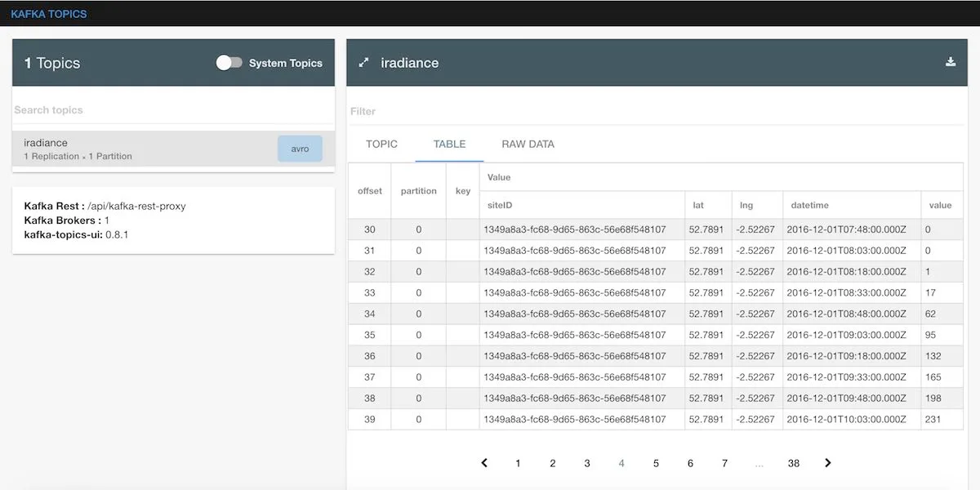
Task: Click the lng column header
Action: tap(757, 205)
